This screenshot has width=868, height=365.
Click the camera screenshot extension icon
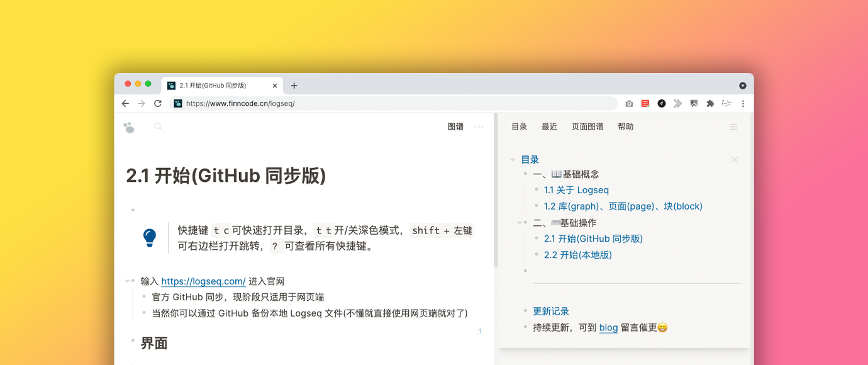click(x=629, y=103)
